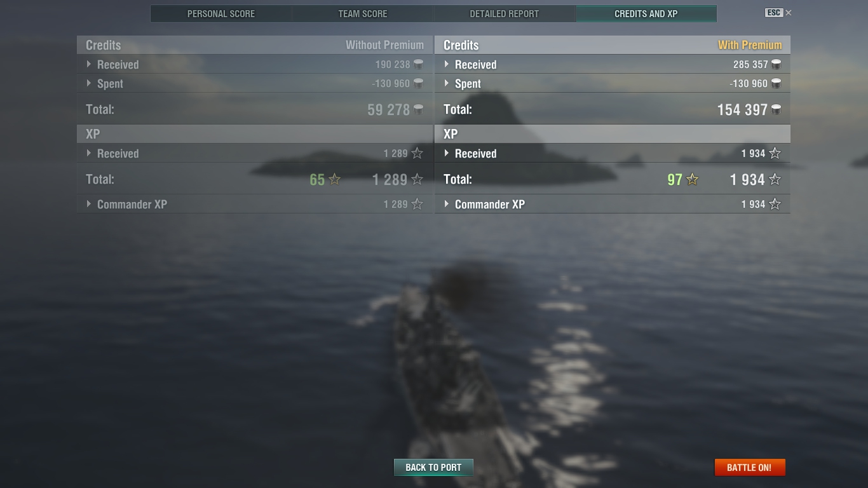Image resolution: width=868 pixels, height=488 pixels.
Task: Click the star icon beside premium Commander XP 1 934
Action: (775, 204)
